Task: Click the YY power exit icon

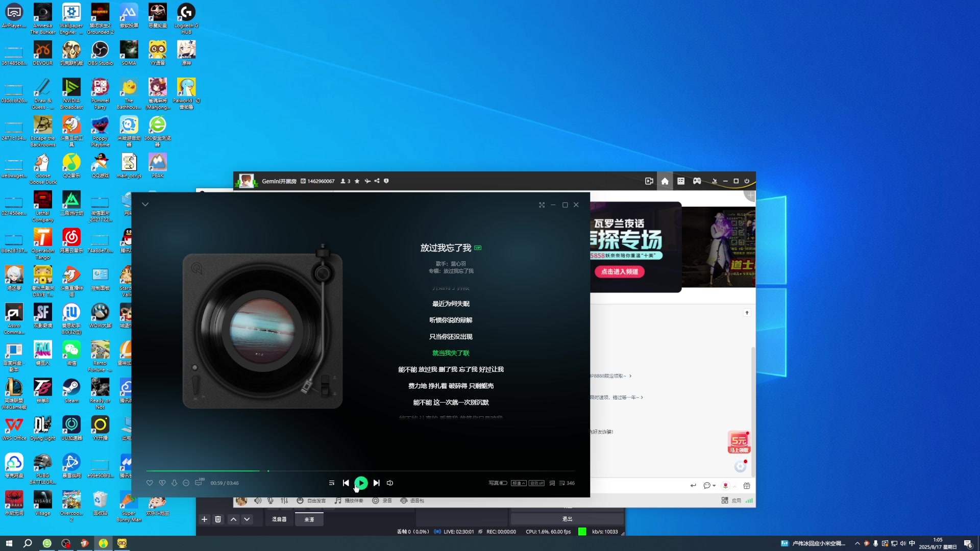Action: coord(747,181)
